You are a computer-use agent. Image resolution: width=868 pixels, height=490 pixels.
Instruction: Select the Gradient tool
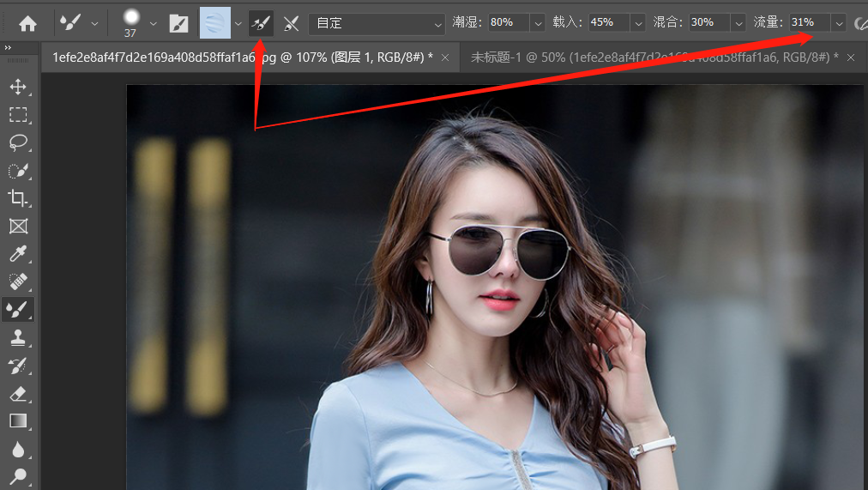[18, 421]
